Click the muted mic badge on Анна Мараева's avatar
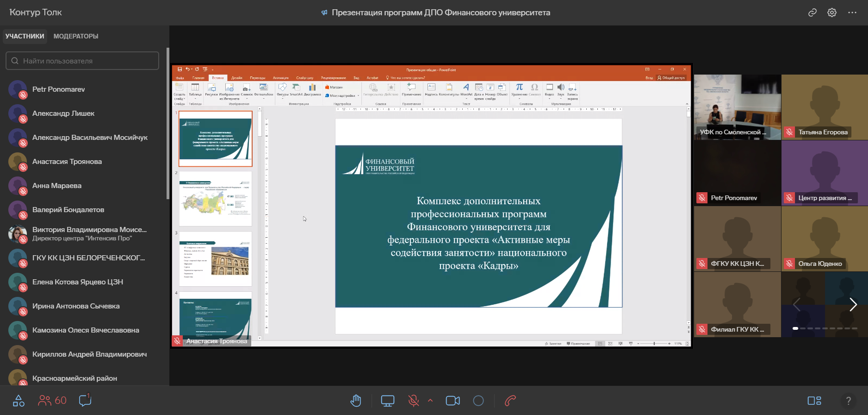The height and width of the screenshot is (415, 868). [23, 191]
